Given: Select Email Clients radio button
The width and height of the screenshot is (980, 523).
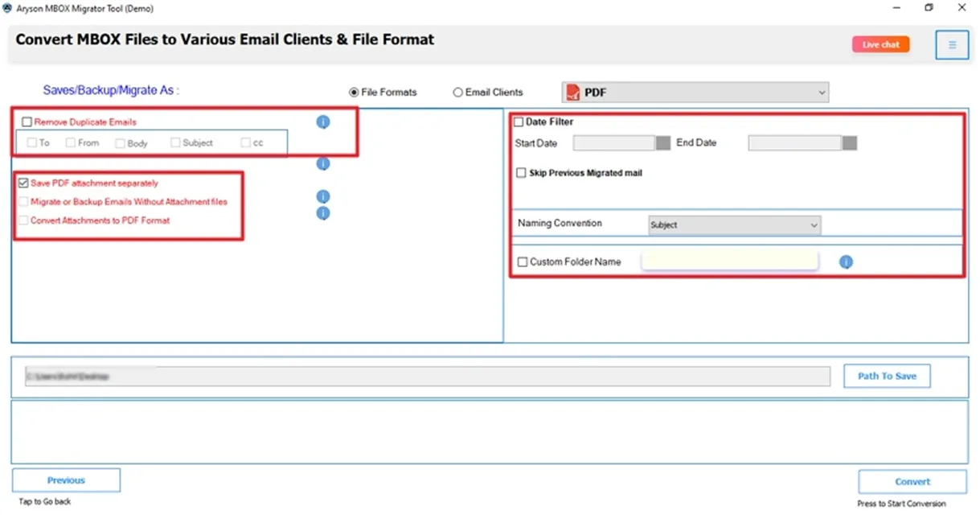Looking at the screenshot, I should (458, 93).
